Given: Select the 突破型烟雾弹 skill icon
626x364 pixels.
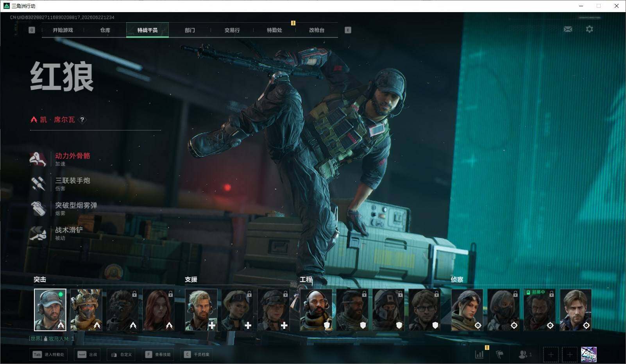Looking at the screenshot, I should pyautogui.click(x=38, y=208).
